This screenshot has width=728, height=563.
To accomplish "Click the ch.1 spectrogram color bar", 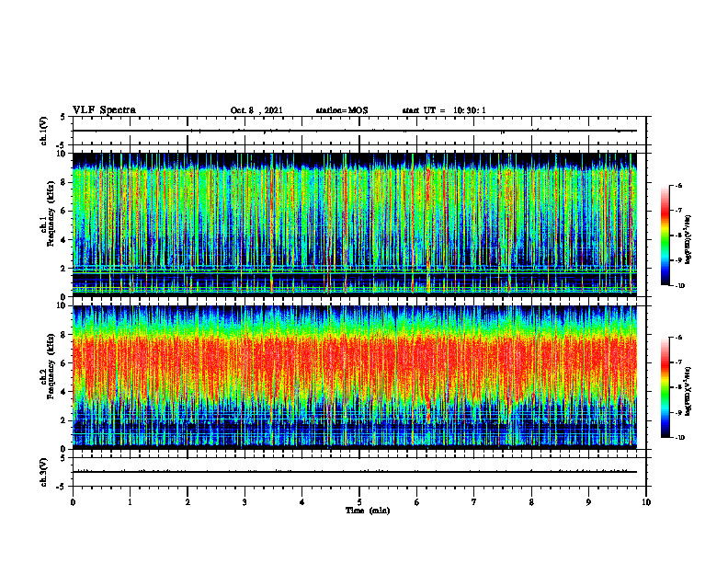I will coord(665,236).
